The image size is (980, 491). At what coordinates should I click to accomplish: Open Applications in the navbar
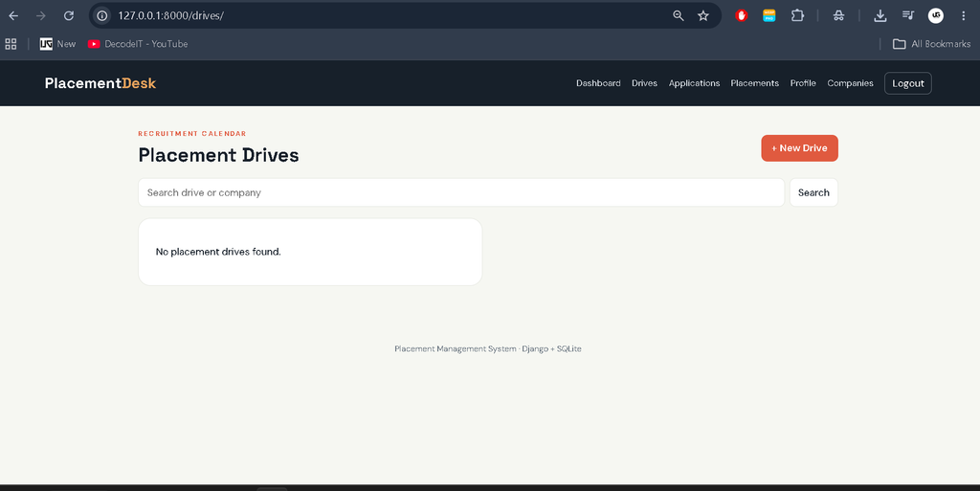(694, 83)
